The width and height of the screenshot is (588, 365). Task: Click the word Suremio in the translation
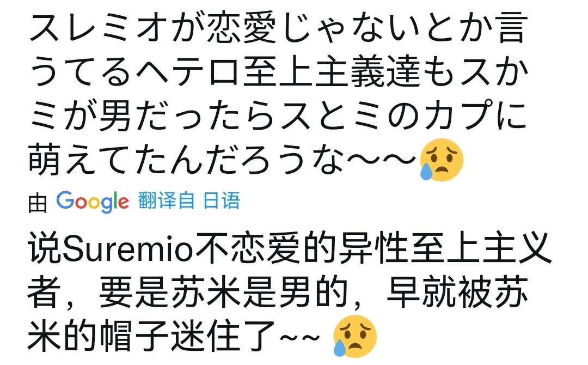tap(128, 249)
